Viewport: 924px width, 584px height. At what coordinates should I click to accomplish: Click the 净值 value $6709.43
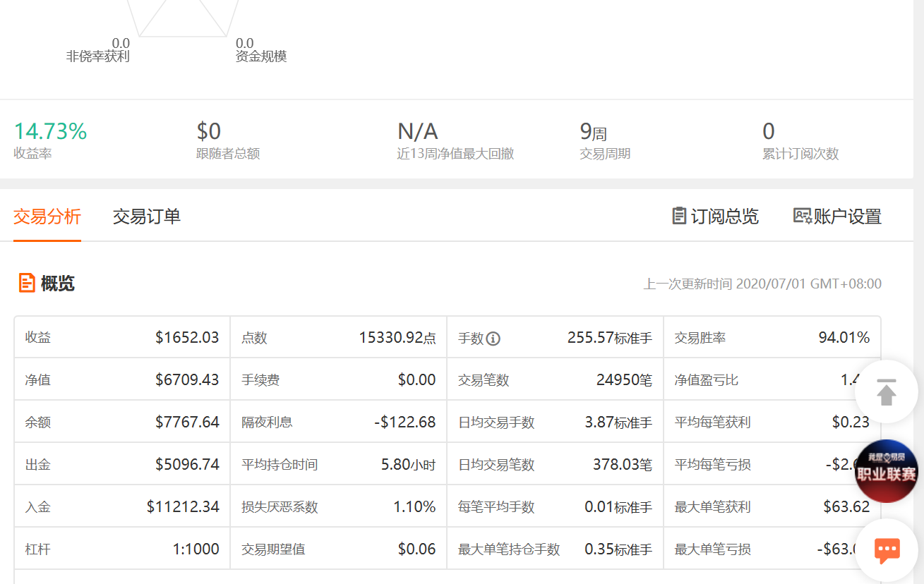click(187, 380)
